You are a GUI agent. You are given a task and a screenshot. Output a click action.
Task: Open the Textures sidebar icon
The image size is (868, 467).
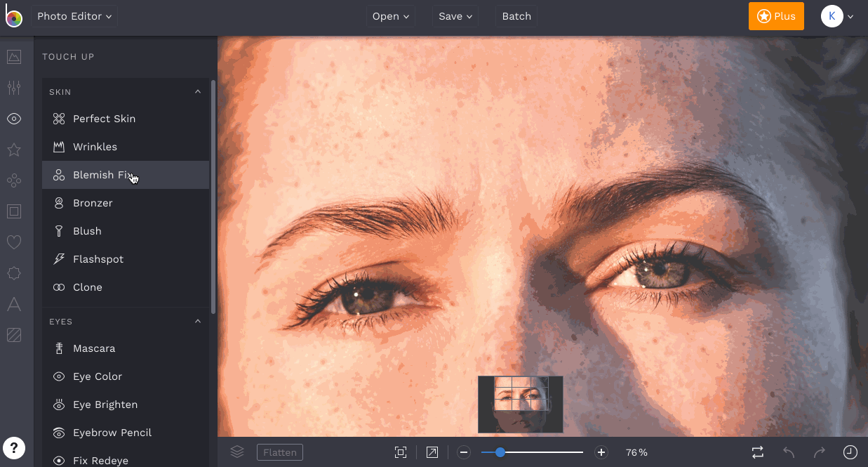[14, 335]
